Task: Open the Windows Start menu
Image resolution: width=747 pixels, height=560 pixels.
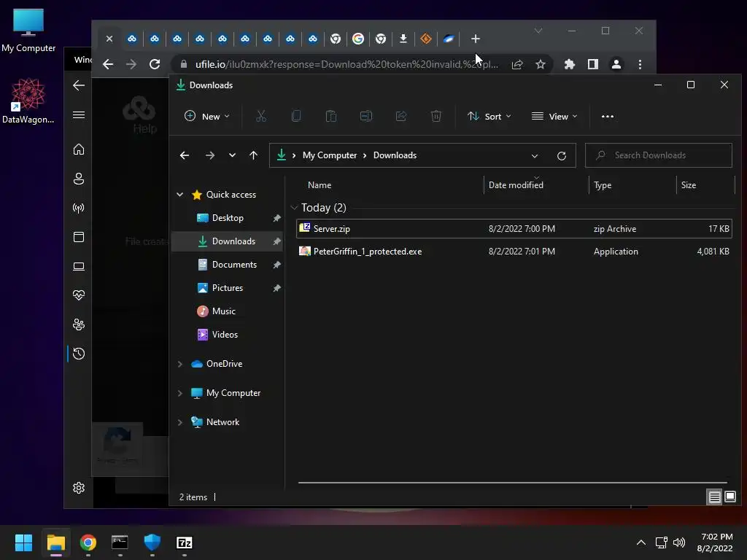Action: click(23, 542)
